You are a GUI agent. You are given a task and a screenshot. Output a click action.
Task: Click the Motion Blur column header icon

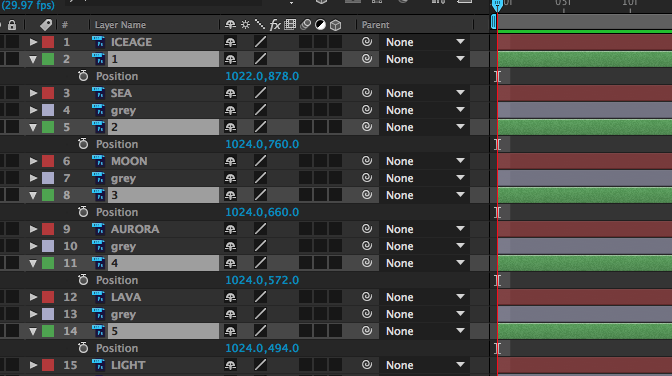pyautogui.click(x=305, y=25)
